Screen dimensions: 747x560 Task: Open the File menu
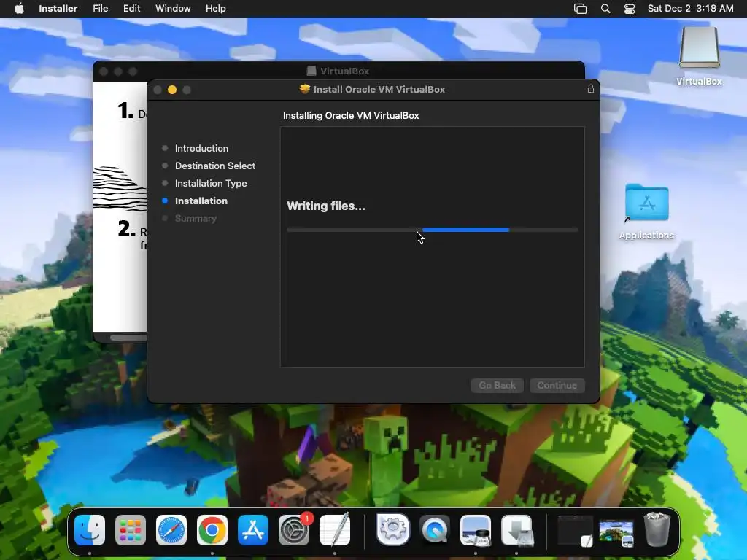click(100, 8)
